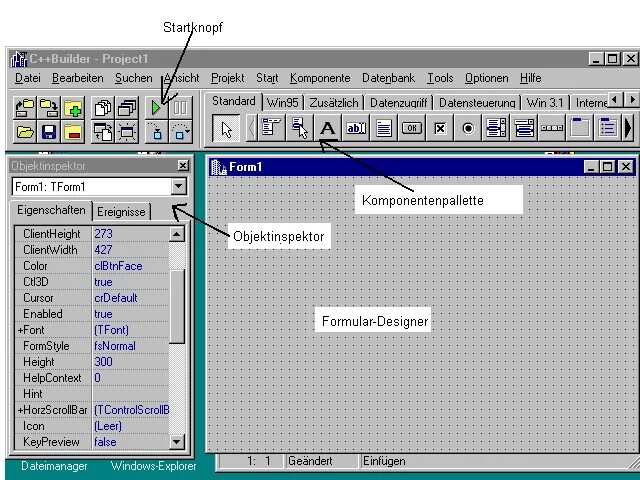Open the Projekt menu

tap(227, 78)
